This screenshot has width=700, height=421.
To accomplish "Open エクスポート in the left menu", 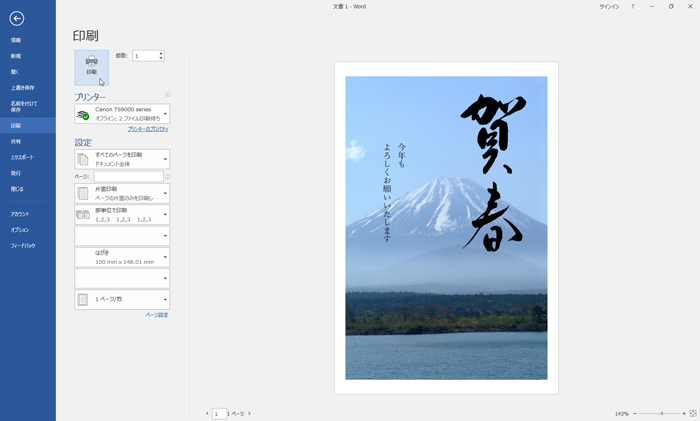I will tap(22, 157).
